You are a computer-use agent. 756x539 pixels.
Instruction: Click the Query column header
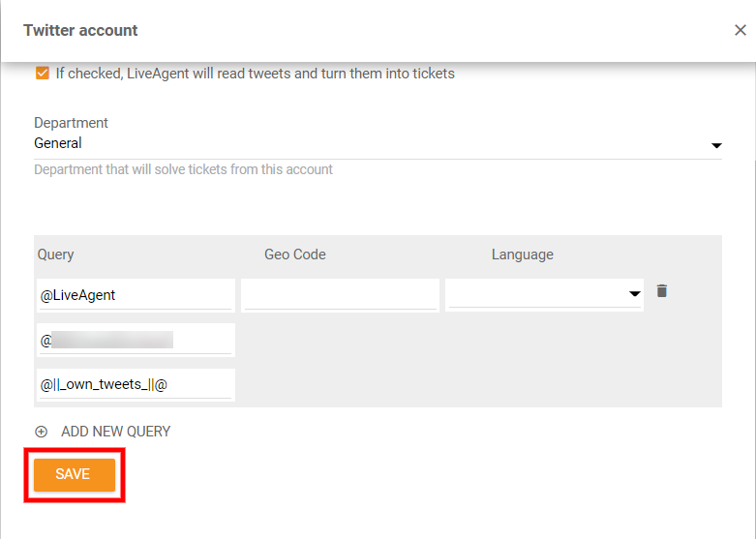point(56,255)
